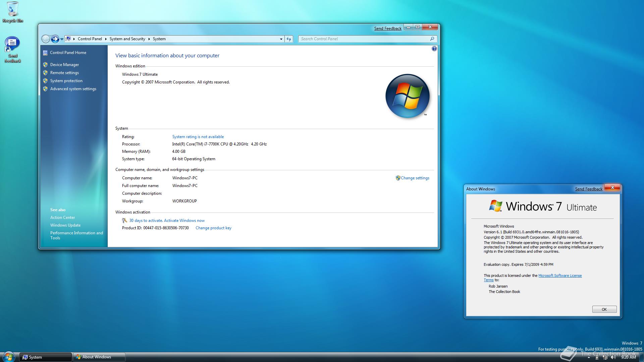Screen dimensions: 644x362
Task: Open the Send feedback desktop shortcut
Action: coord(12,49)
